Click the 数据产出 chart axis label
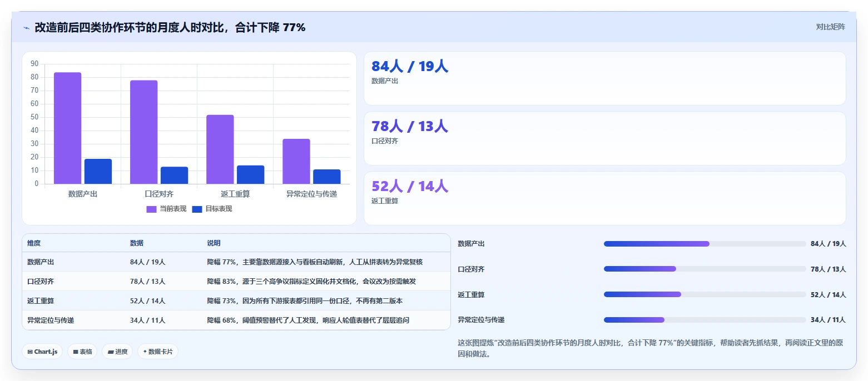This screenshot has width=868, height=381. point(83,194)
